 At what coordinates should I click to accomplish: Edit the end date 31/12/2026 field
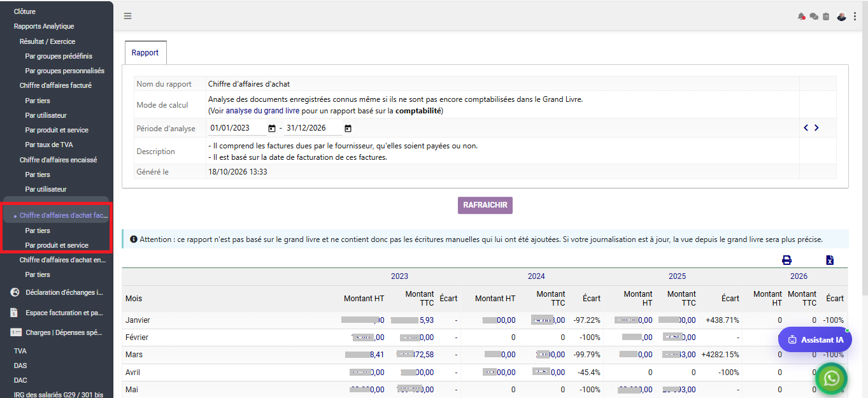pos(313,128)
